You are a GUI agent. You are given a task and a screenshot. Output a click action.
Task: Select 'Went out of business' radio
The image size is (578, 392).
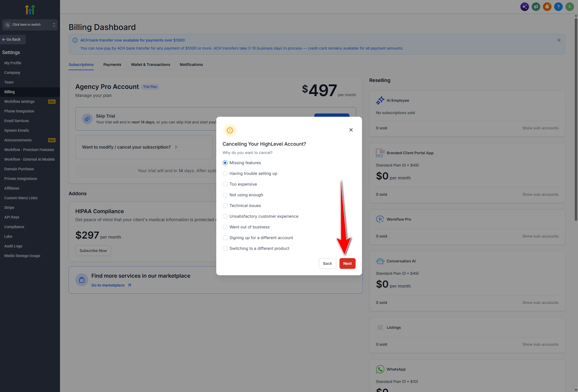(225, 227)
